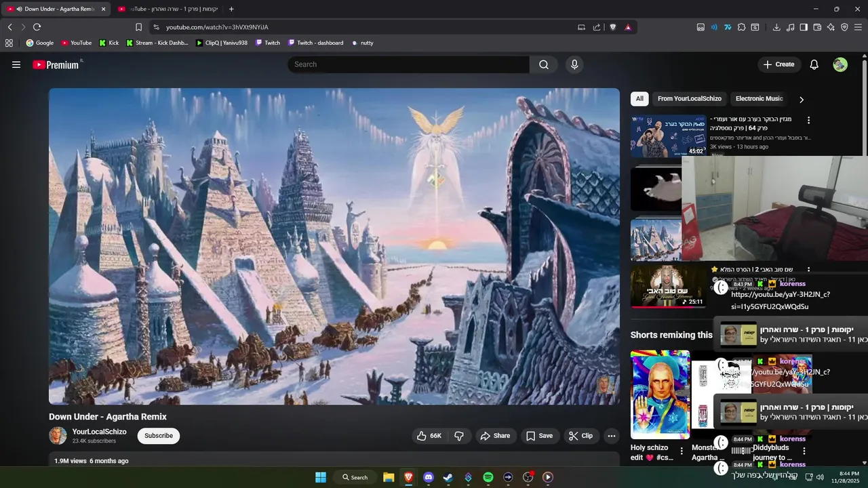Screen dimensions: 868x488
Task: Select the Electronic Music chip
Action: [x=759, y=99]
